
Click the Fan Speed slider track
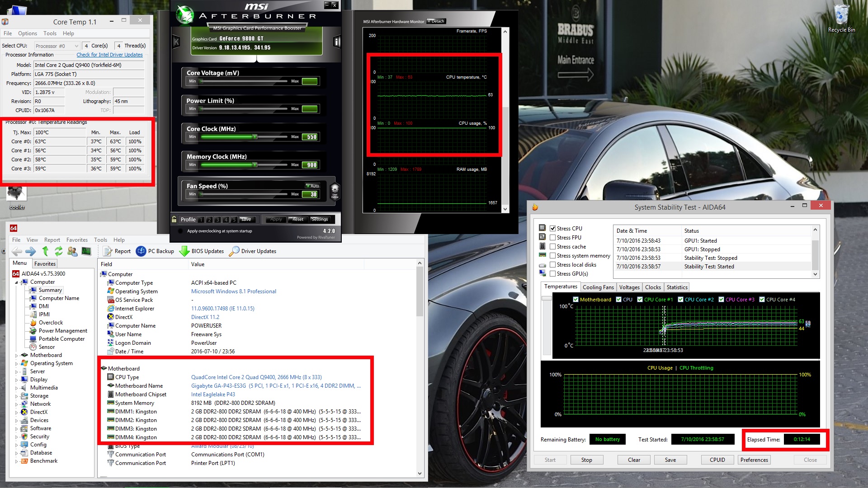pyautogui.click(x=244, y=194)
